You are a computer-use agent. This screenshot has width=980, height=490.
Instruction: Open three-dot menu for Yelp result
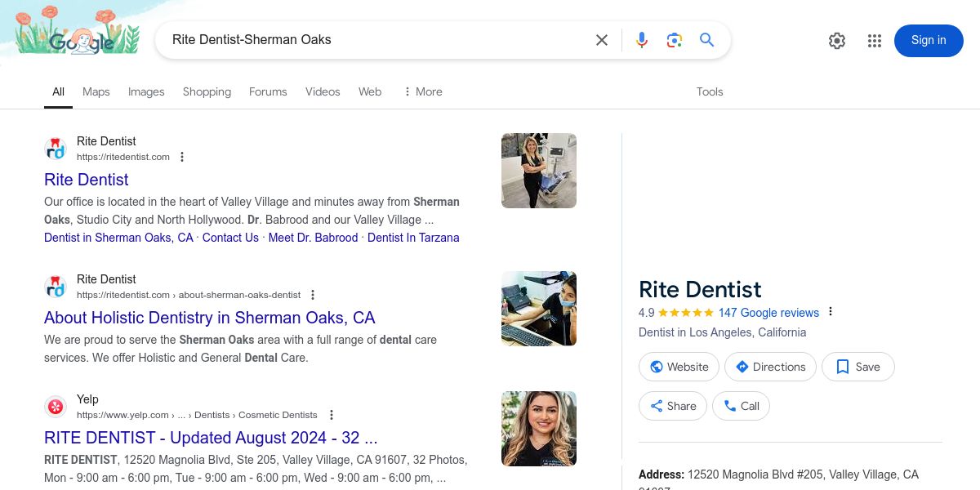pyautogui.click(x=332, y=415)
